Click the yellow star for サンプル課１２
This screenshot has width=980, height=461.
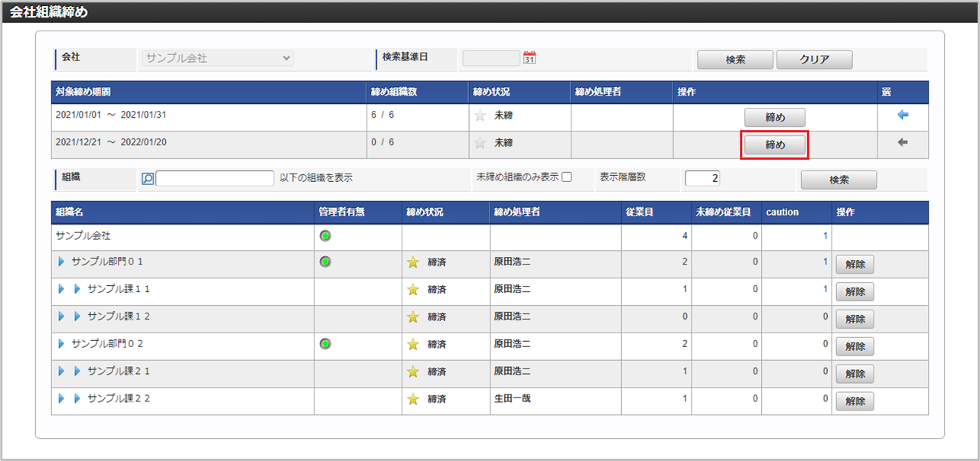[413, 317]
